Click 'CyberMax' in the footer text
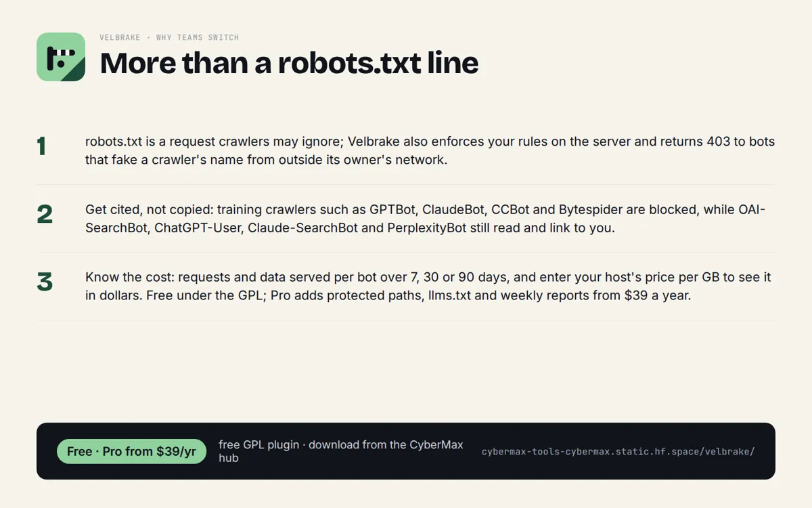Viewport: 812px width, 508px height. [x=436, y=445]
